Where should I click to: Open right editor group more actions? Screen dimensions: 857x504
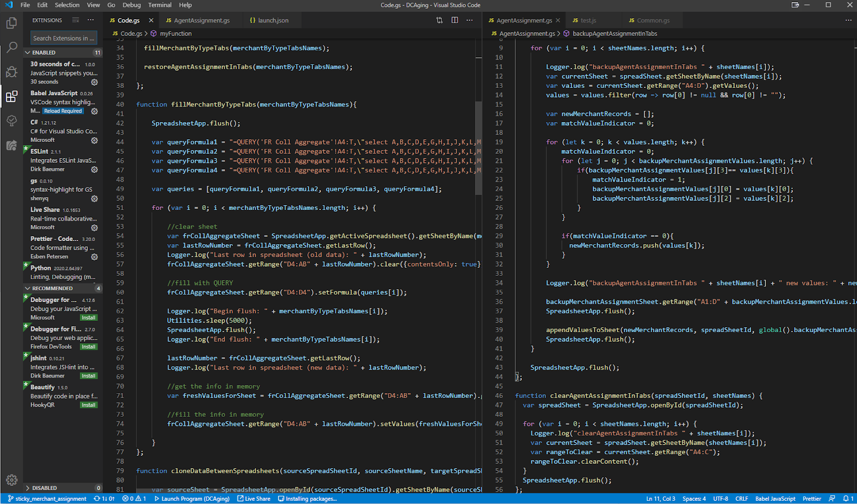[848, 20]
